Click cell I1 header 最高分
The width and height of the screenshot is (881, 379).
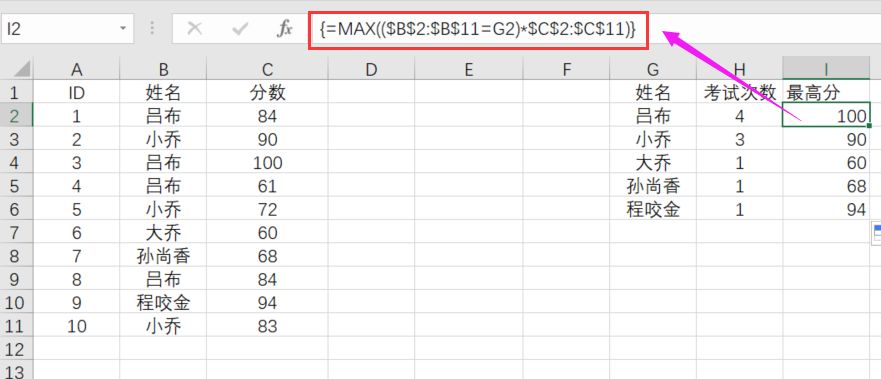click(826, 92)
